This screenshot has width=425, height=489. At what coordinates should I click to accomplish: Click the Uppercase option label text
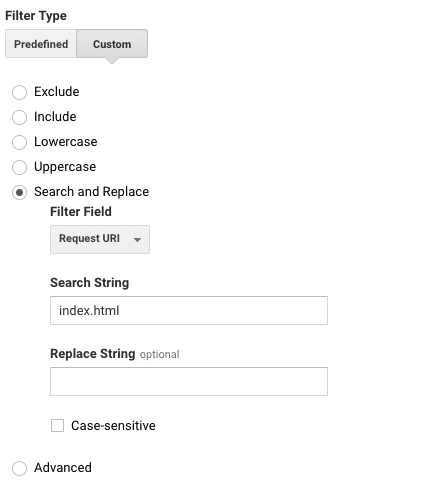tap(65, 167)
